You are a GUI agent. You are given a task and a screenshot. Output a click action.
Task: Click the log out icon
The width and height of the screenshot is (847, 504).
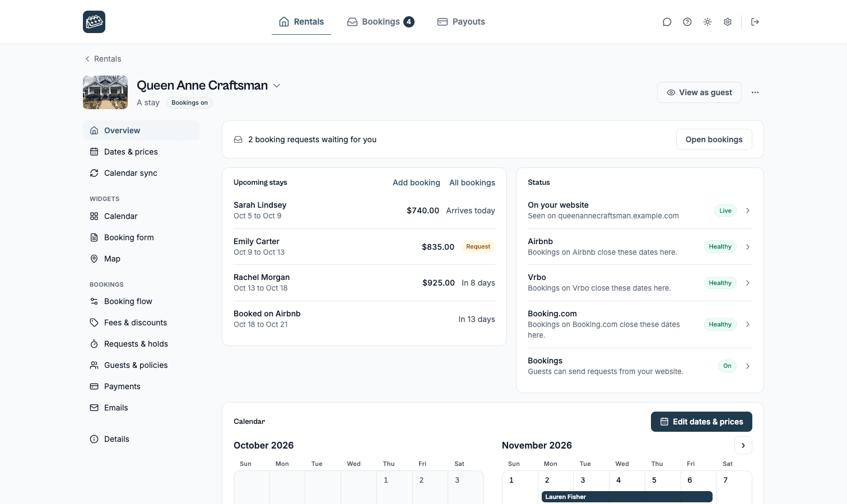(755, 22)
